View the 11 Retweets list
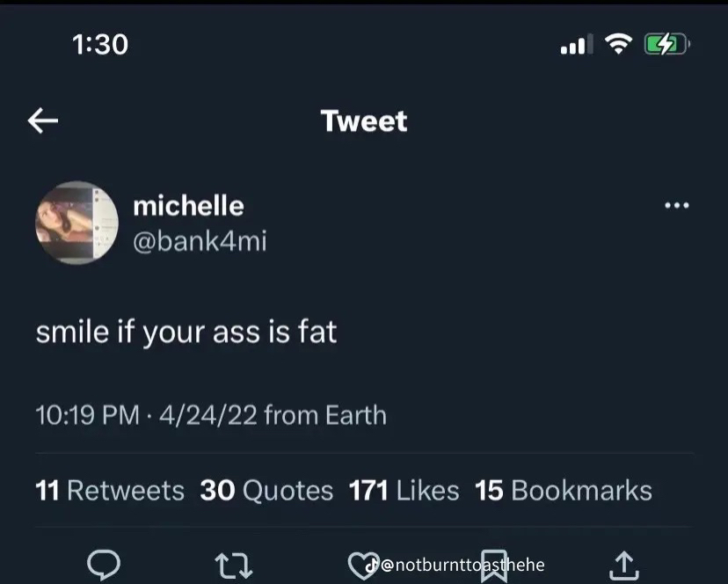 110,490
